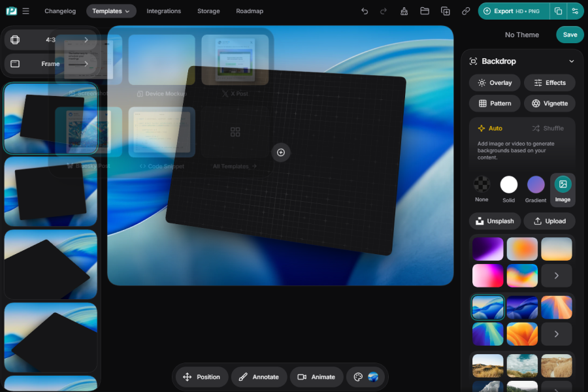Expand the Frame options

pos(50,64)
